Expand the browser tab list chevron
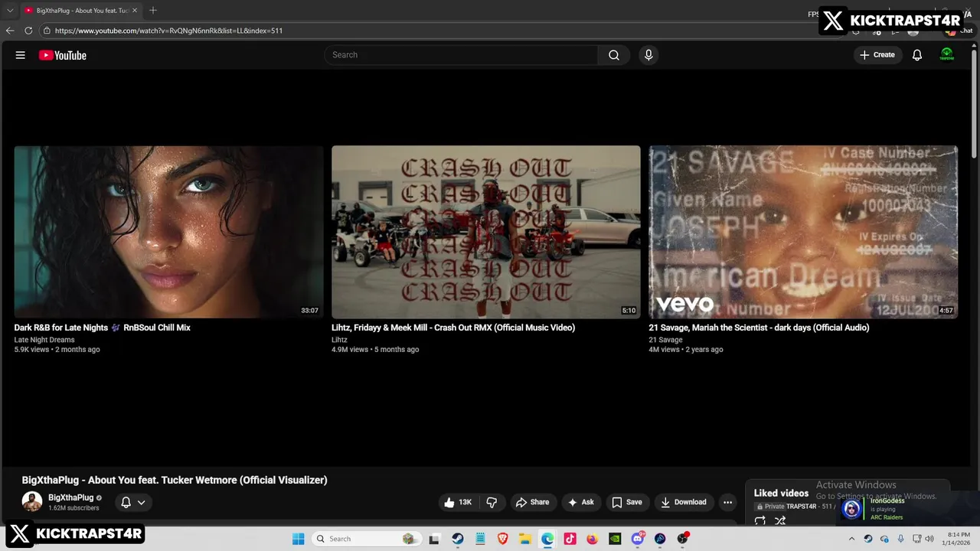Image resolution: width=980 pixels, height=551 pixels. [x=10, y=11]
